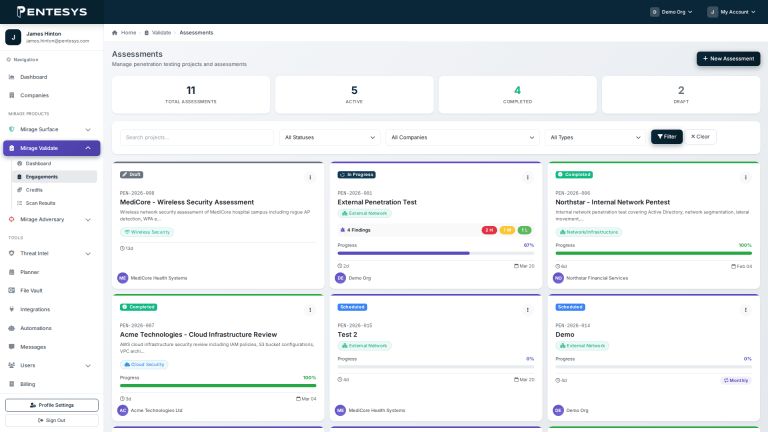Click the Integrations plug icon
The height and width of the screenshot is (432, 768).
[12, 309]
